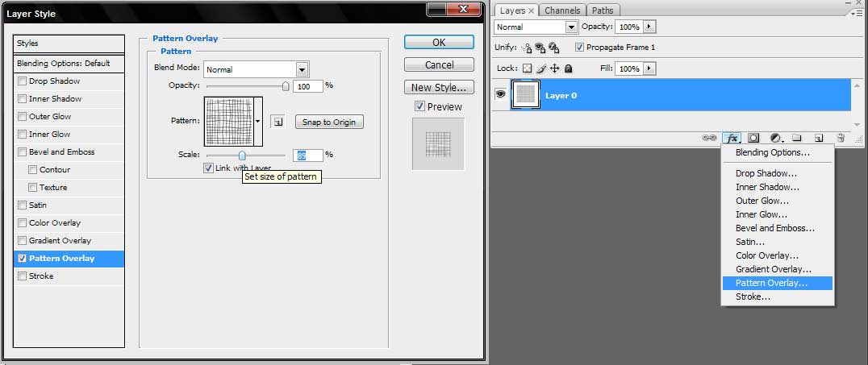868x365 pixels.
Task: Click the Lock transparent pixels icon
Action: click(527, 69)
